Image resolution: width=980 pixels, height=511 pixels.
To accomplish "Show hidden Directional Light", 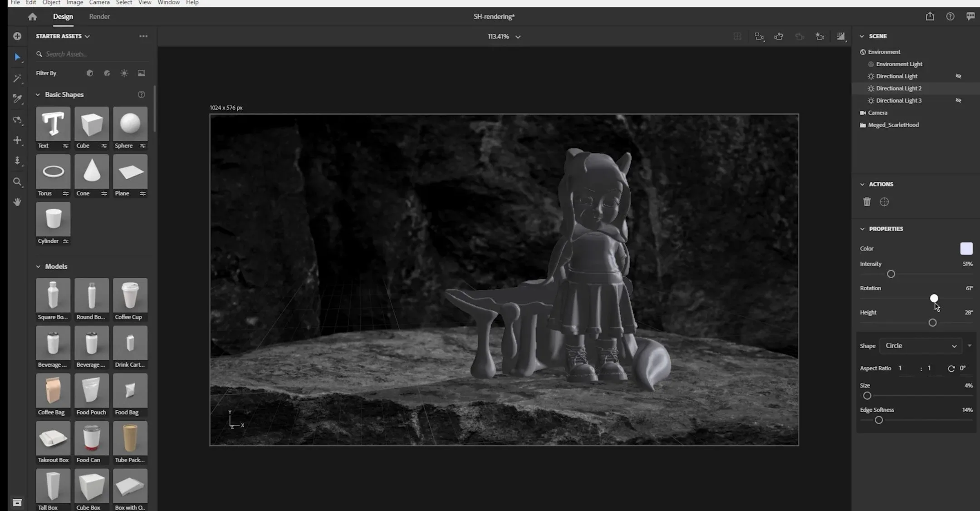I will click(958, 76).
